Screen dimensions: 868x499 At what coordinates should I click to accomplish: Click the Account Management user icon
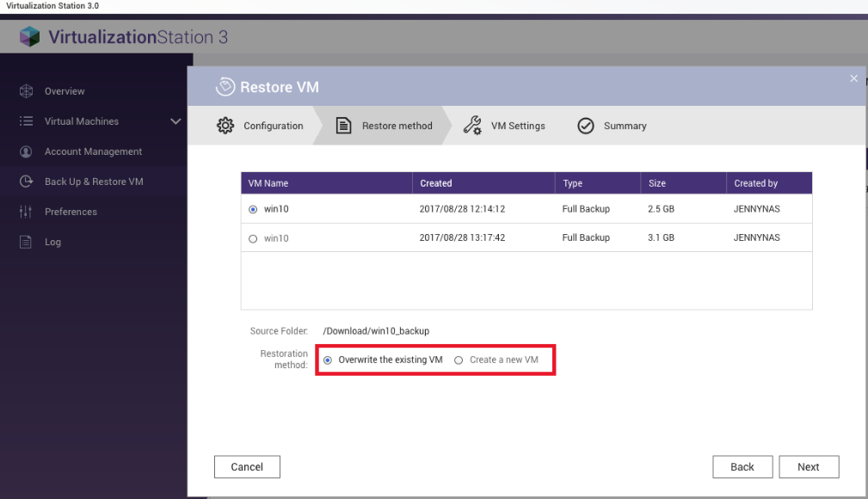tap(26, 151)
